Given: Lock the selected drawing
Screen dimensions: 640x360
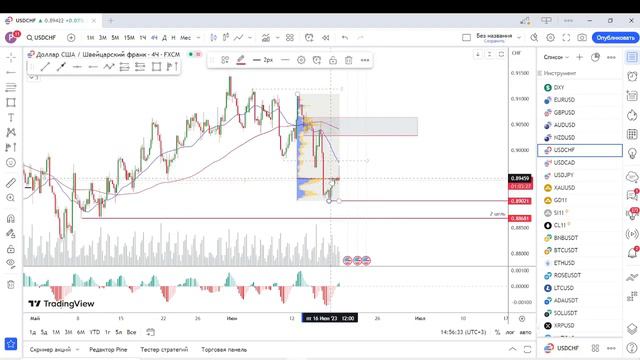Looking at the screenshot, I should click(x=333, y=60).
